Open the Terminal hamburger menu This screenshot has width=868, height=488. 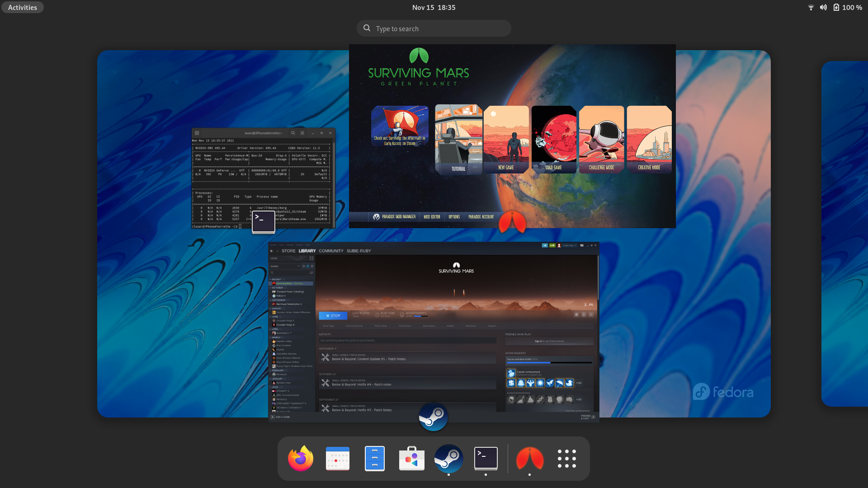pos(302,133)
